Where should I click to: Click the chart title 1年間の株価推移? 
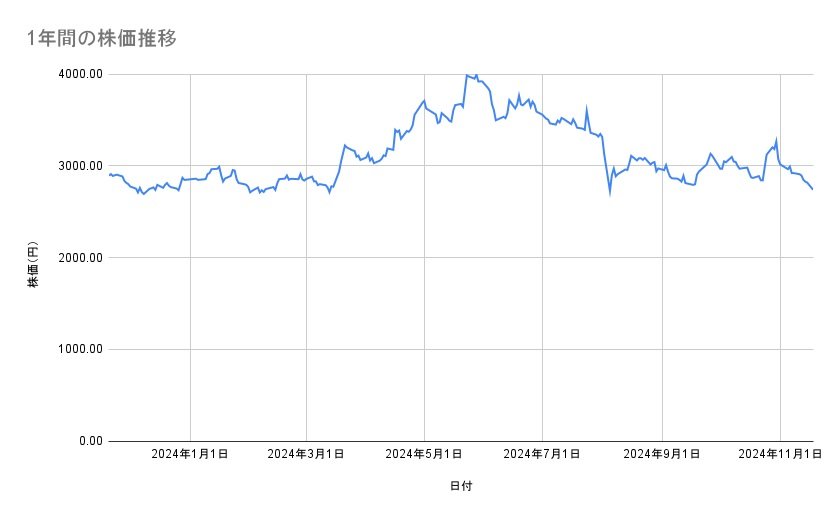[x=103, y=38]
